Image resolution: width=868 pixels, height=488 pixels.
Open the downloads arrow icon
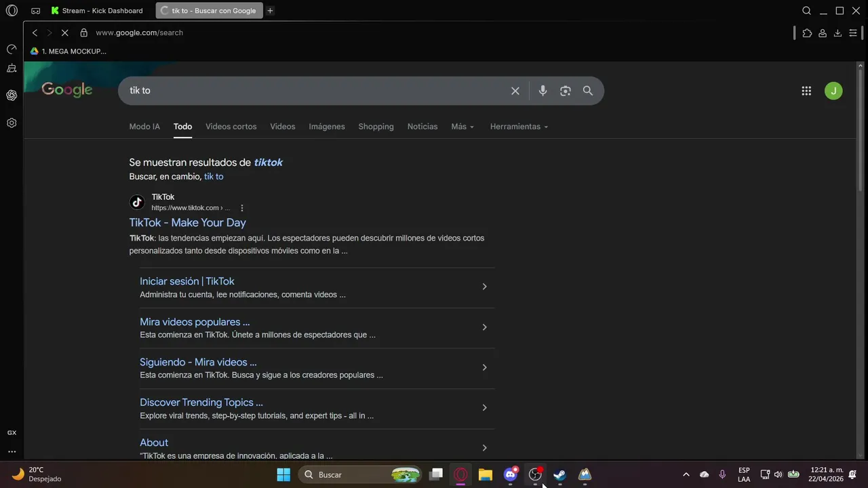(x=837, y=33)
